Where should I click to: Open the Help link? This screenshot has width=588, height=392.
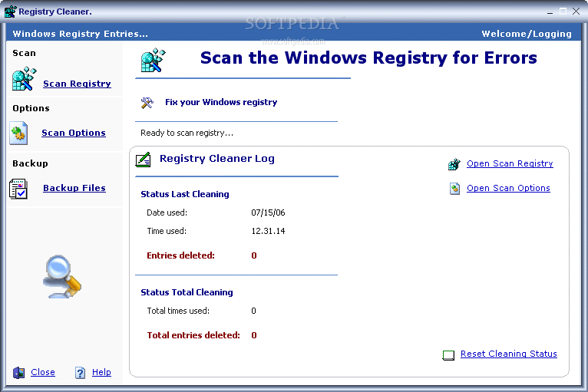tap(101, 372)
